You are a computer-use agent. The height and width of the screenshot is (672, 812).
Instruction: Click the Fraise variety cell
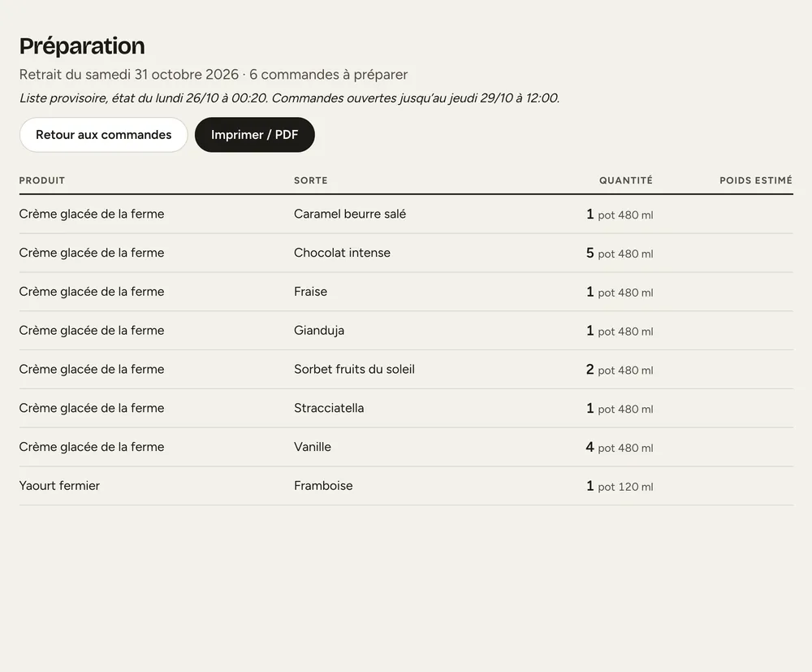[311, 292]
